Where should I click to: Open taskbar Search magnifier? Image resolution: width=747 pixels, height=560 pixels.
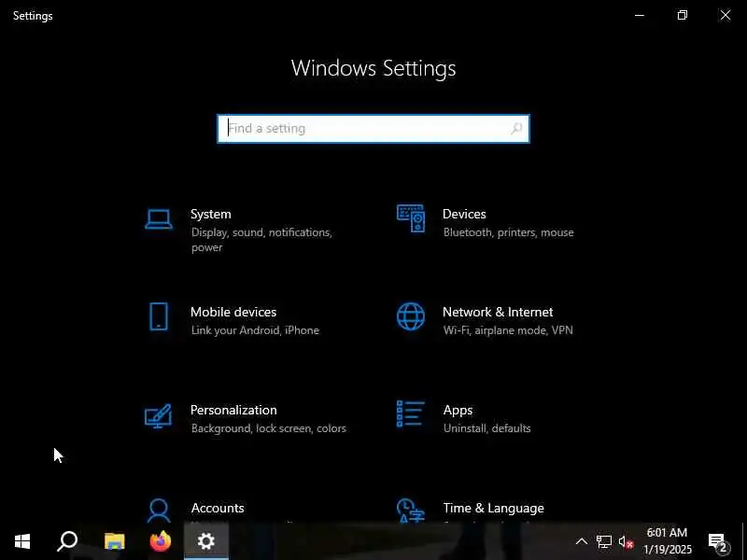point(67,541)
